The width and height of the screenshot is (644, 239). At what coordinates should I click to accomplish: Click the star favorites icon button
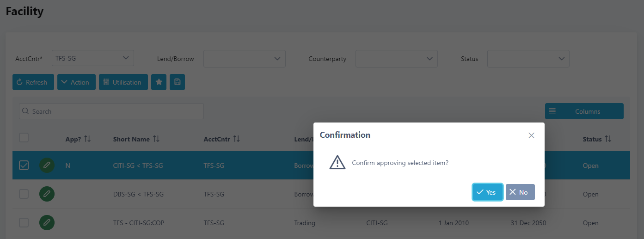tap(159, 82)
